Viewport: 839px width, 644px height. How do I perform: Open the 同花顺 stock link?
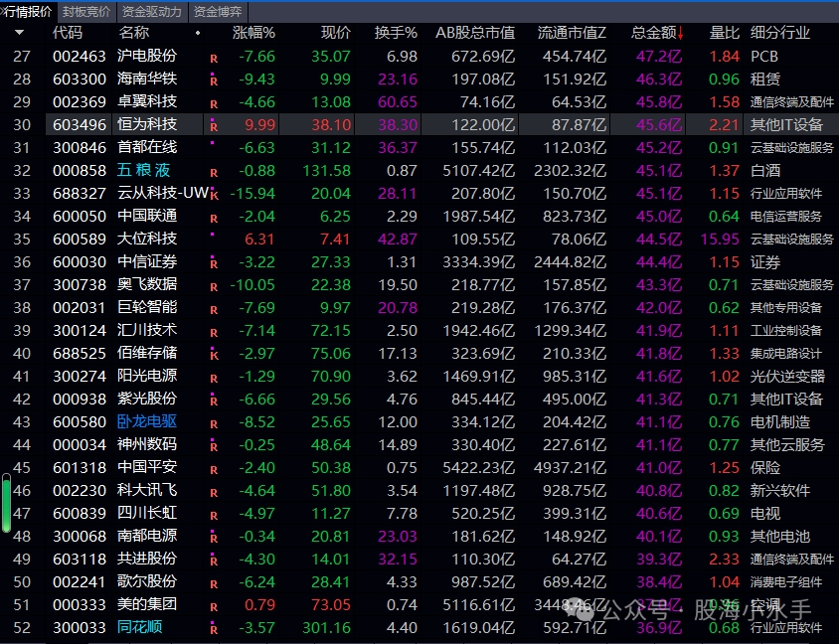(x=139, y=627)
